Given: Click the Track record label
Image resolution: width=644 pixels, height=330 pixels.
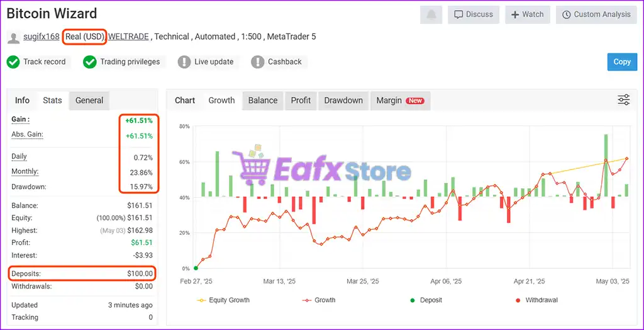Looking at the screenshot, I should point(45,62).
